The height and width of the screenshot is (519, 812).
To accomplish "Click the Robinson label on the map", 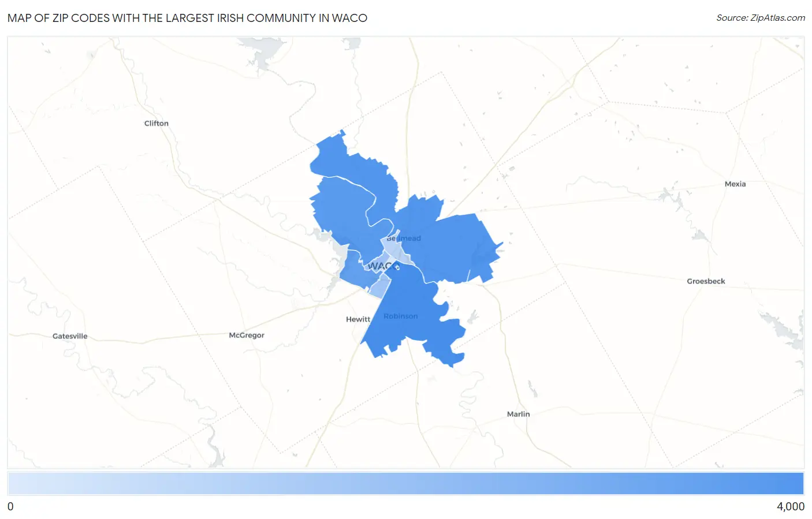I will (x=400, y=316).
